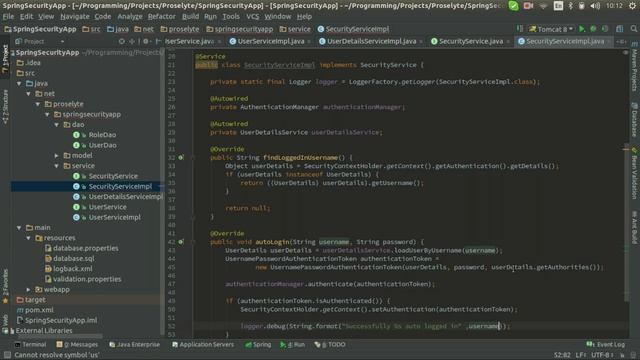The height and width of the screenshot is (360, 640).
Task: Collapse the springsecurityapp package node
Action: click(47, 115)
